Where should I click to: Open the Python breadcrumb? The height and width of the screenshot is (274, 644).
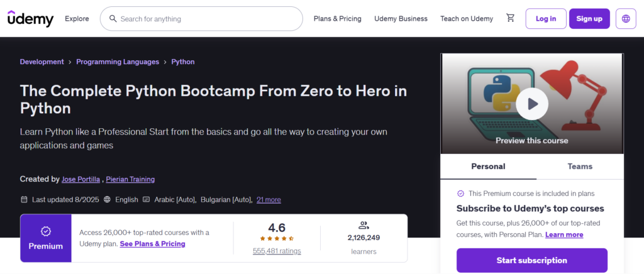pos(183,62)
